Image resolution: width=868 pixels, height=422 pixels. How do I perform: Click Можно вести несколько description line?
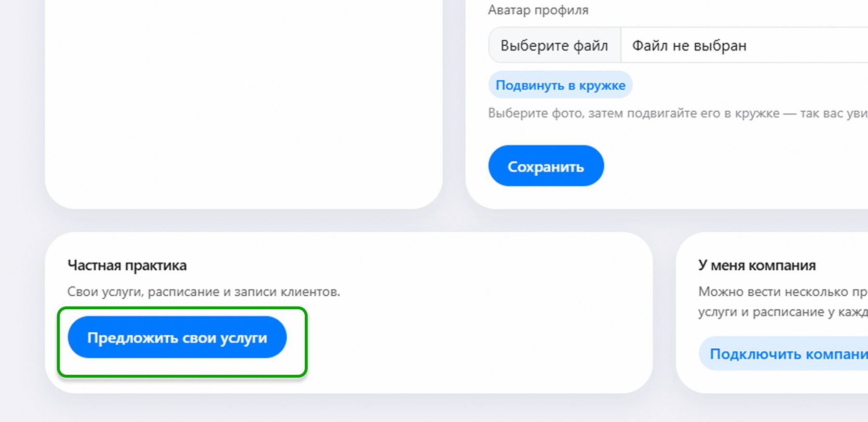pyautogui.click(x=783, y=291)
